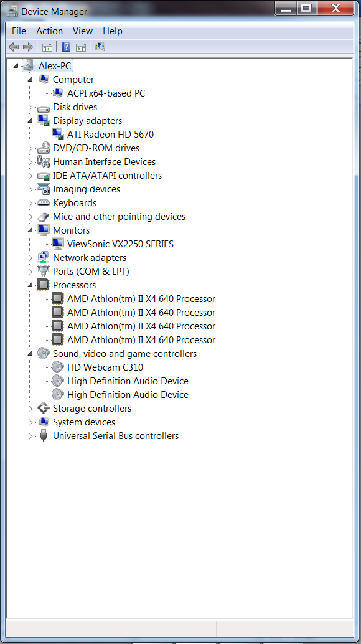361x644 pixels.
Task: Expand the Network adapters node
Action: point(30,258)
